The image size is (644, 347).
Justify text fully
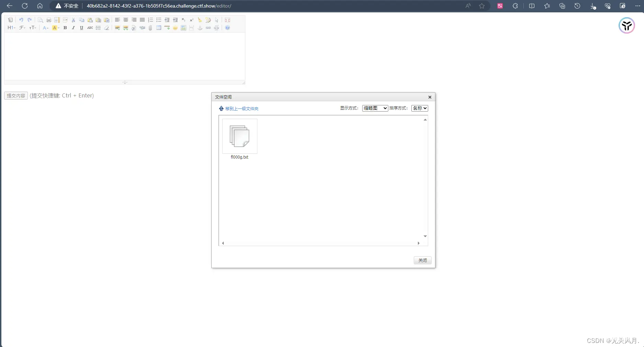point(142,20)
